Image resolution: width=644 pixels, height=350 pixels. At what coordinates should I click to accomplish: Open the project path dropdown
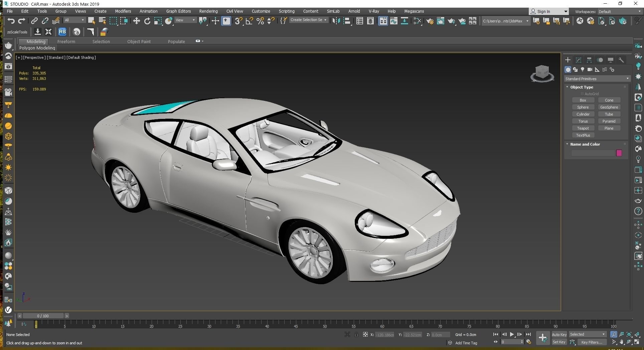click(505, 21)
